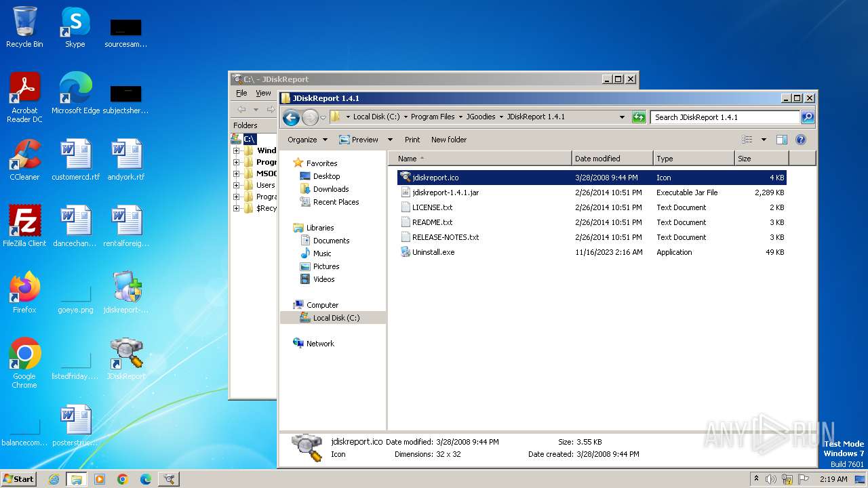Screen dimensions: 868x488
Task: Click the Change your view icon
Action: (x=747, y=140)
